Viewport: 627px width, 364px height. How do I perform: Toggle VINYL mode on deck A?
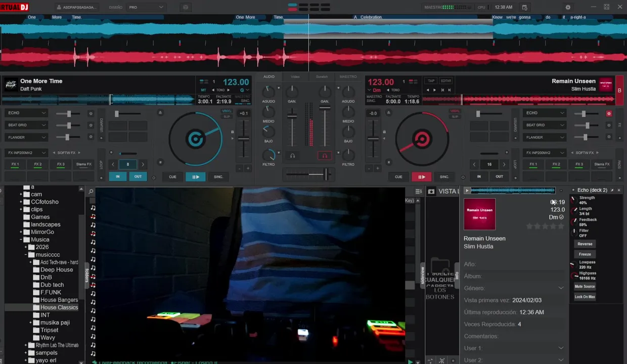coord(227,111)
